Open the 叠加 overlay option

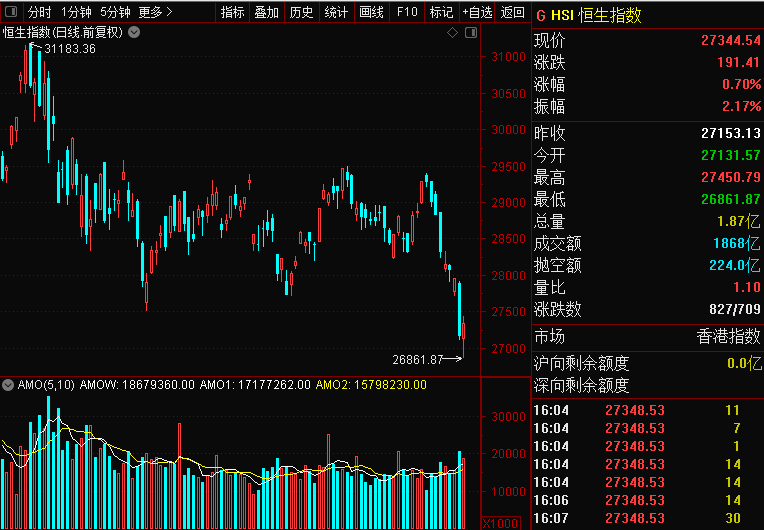[x=267, y=12]
